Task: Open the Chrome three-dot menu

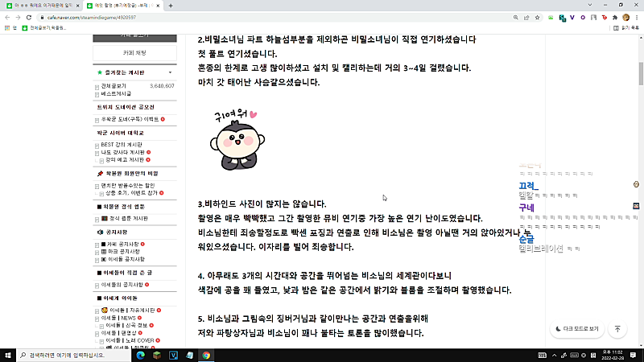Action: [637, 18]
